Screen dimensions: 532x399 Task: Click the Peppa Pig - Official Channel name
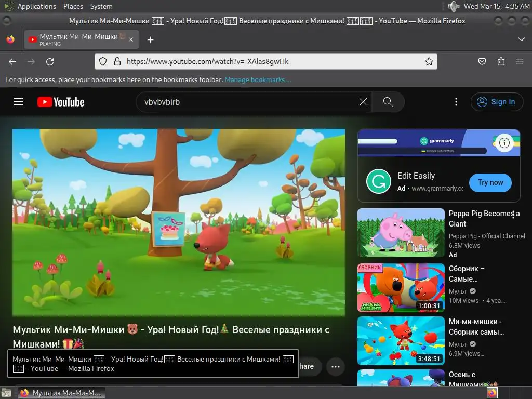click(487, 236)
